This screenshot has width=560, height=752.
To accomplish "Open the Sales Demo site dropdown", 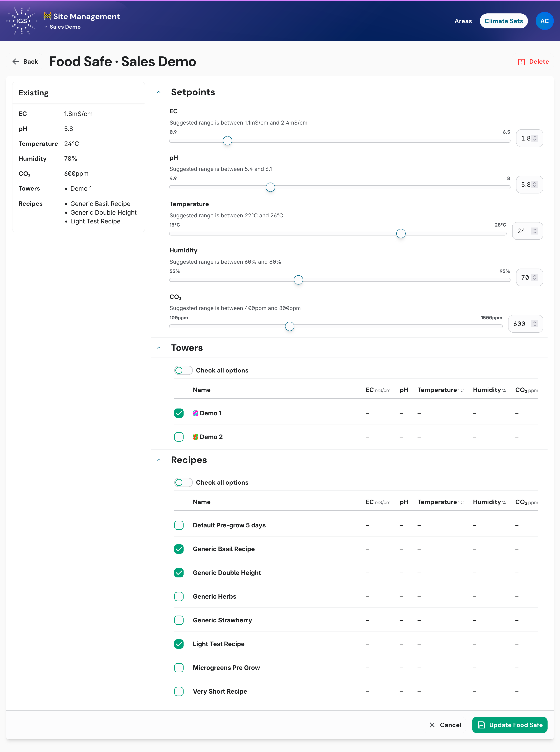I will [x=62, y=27].
